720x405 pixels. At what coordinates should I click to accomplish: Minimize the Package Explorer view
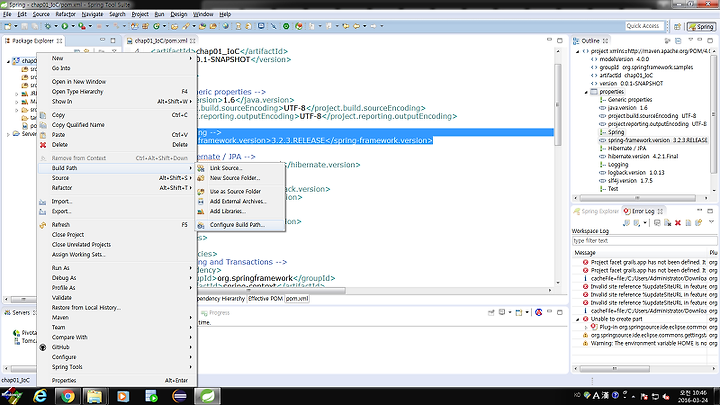tap(102, 40)
